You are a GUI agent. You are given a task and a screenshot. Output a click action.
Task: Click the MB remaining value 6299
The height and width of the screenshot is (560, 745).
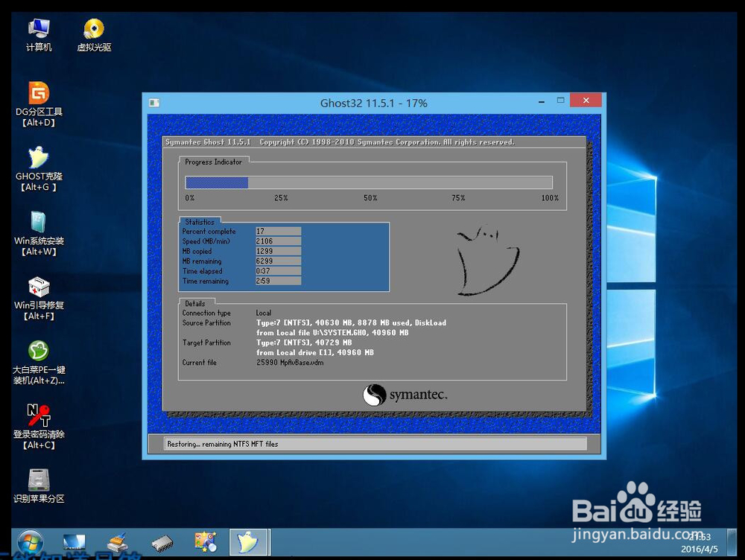pyautogui.click(x=278, y=261)
